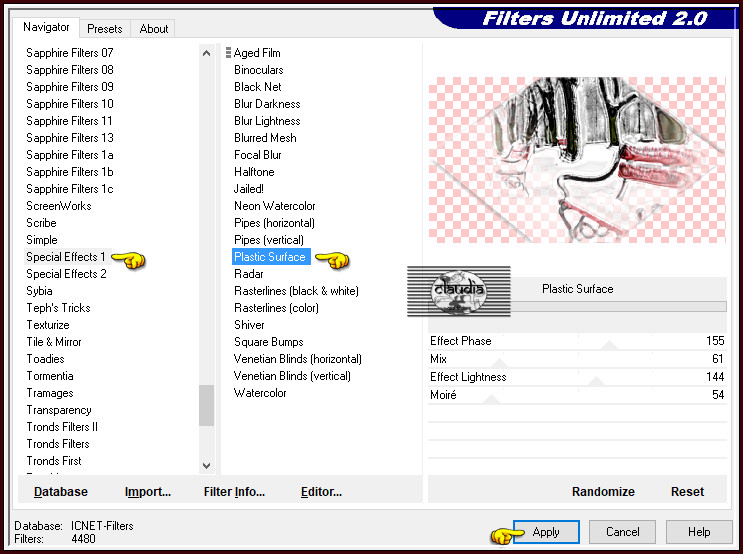Choose the Jailed! filter
This screenshot has height=554, width=743.
249,189
